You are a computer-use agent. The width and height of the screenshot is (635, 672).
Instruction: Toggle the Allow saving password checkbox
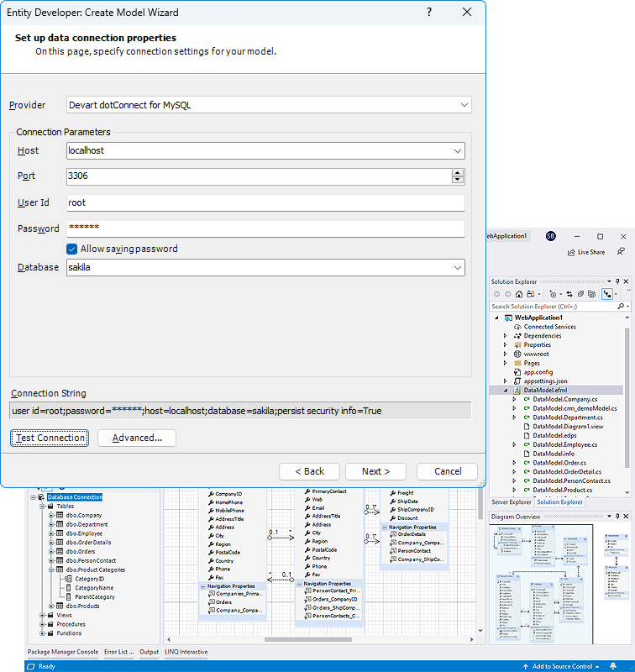click(x=71, y=249)
